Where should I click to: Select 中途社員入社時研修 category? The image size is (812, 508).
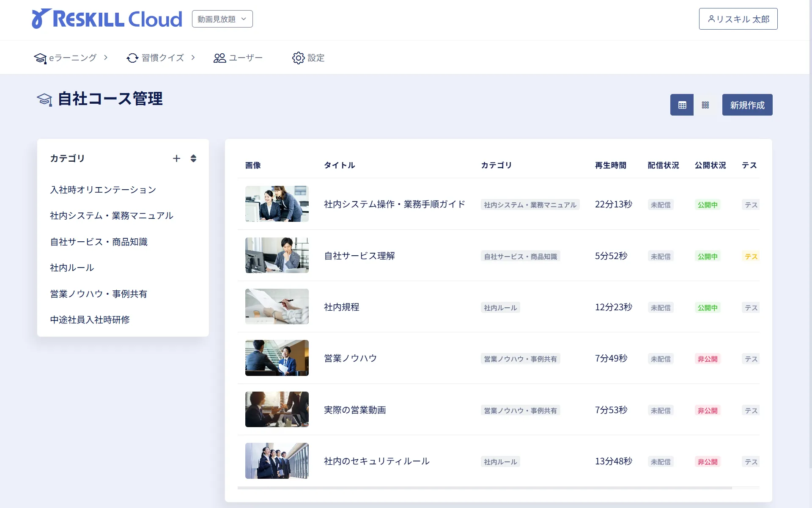[90, 320]
